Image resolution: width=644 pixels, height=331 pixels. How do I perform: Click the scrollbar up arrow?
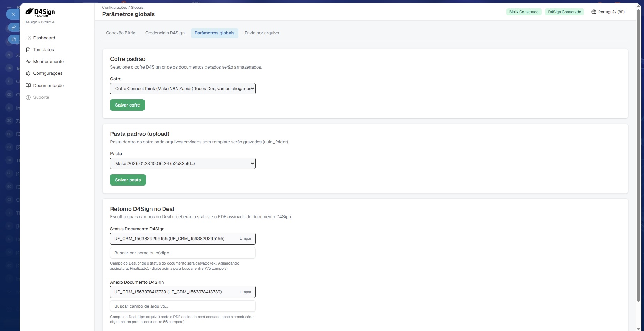[638, 6]
